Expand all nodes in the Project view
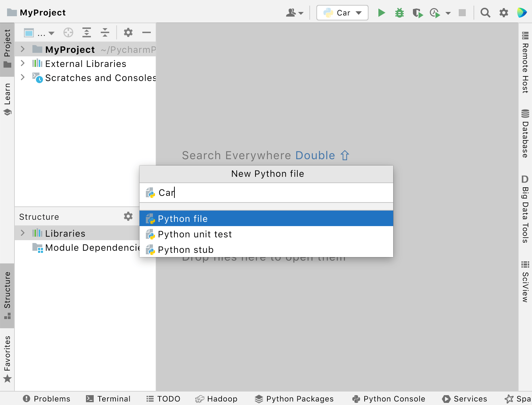This screenshot has height=405, width=532. click(x=87, y=32)
